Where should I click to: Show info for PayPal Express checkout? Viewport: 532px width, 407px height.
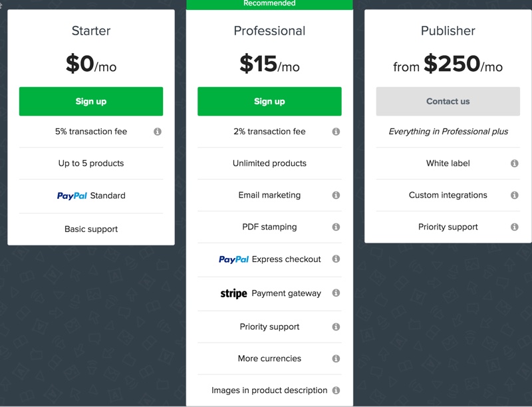pyautogui.click(x=336, y=259)
